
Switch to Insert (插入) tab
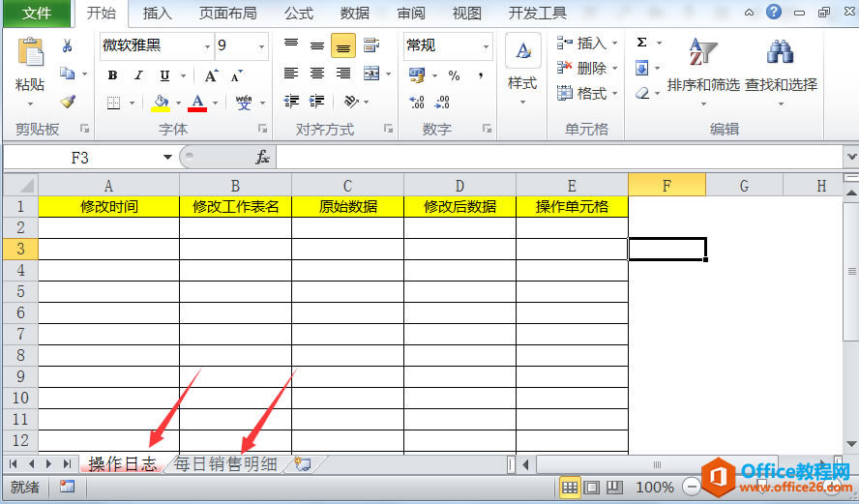click(158, 14)
